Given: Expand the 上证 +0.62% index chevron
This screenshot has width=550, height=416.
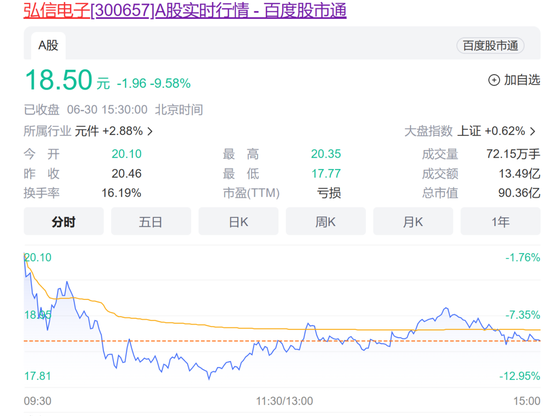Looking at the screenshot, I should tap(533, 132).
